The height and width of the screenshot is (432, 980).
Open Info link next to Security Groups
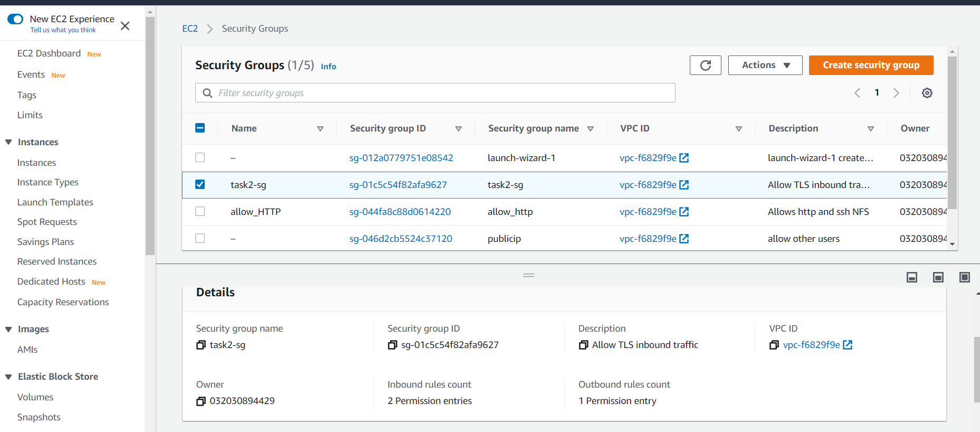328,67
